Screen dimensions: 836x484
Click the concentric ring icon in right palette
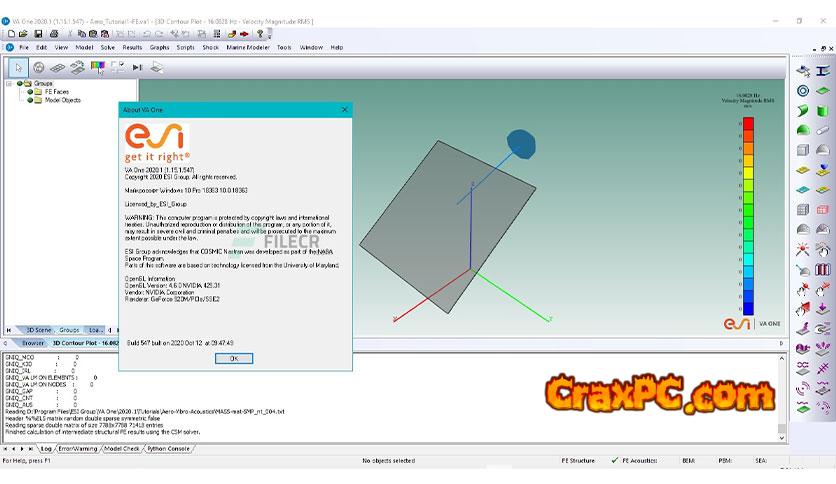click(x=803, y=91)
